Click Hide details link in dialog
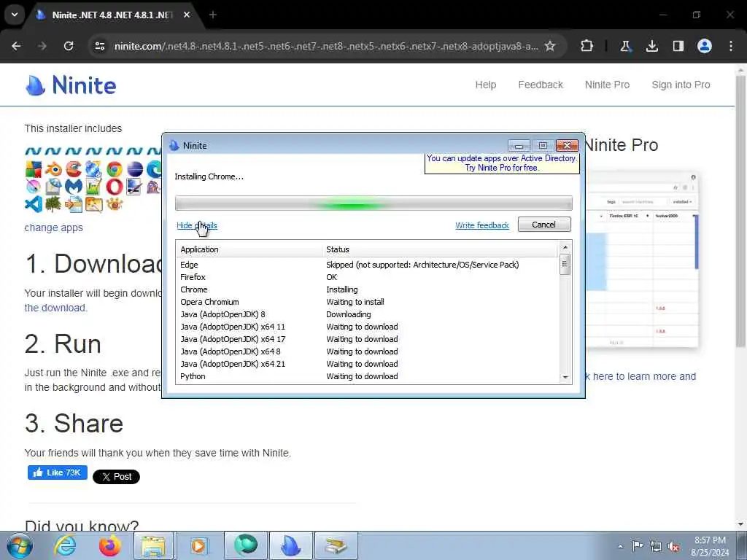Screen dimensions: 747x560 click(x=197, y=225)
